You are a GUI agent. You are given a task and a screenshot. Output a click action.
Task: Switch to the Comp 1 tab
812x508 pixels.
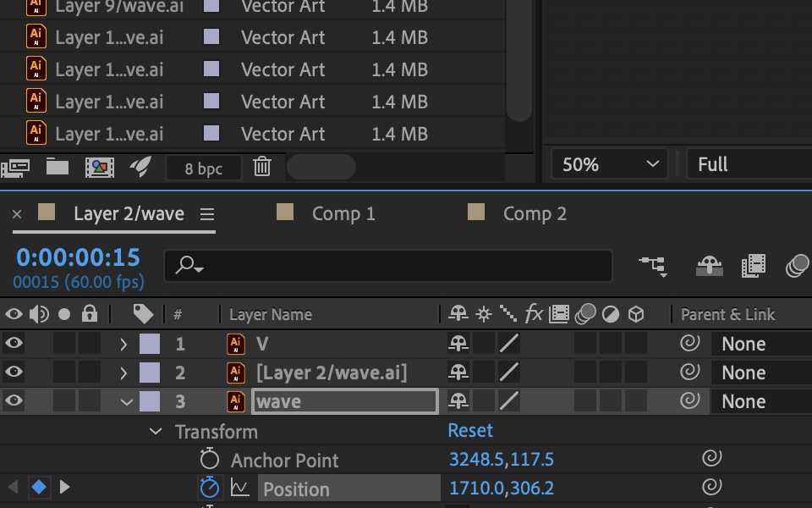click(343, 214)
